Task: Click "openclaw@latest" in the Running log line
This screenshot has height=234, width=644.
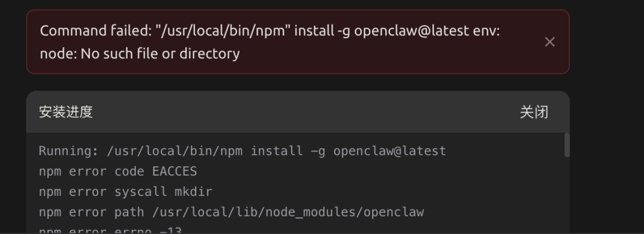Action: (390, 151)
